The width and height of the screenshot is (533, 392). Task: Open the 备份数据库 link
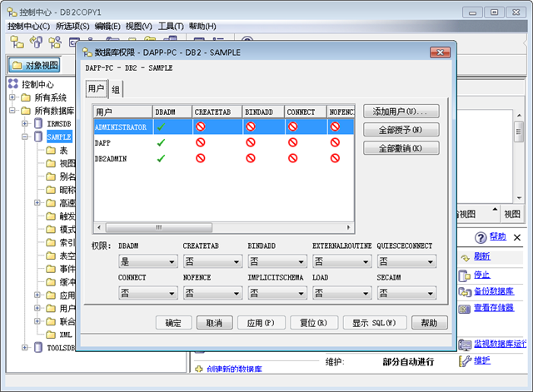tap(494, 291)
